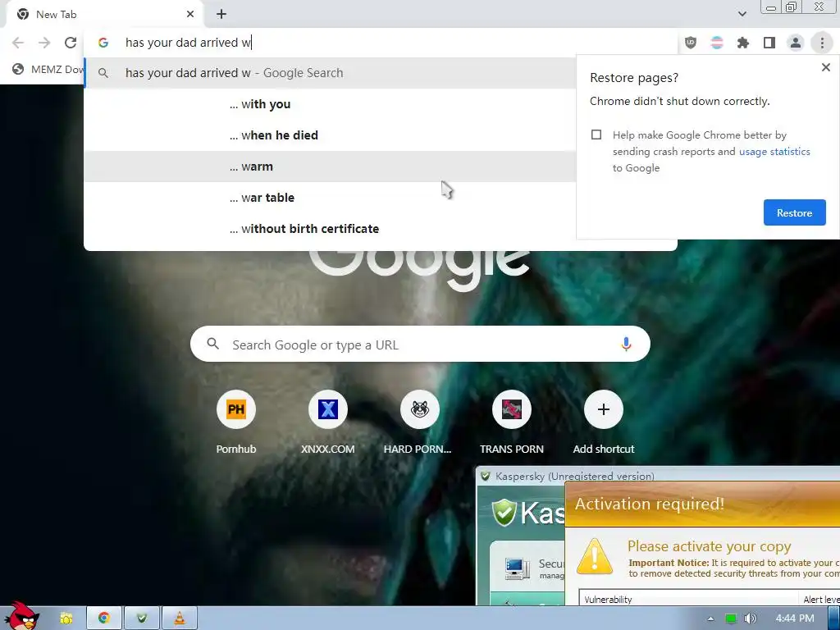This screenshot has width=840, height=630.
Task: Switch to Chrome on the taskbar
Action: coord(104,619)
